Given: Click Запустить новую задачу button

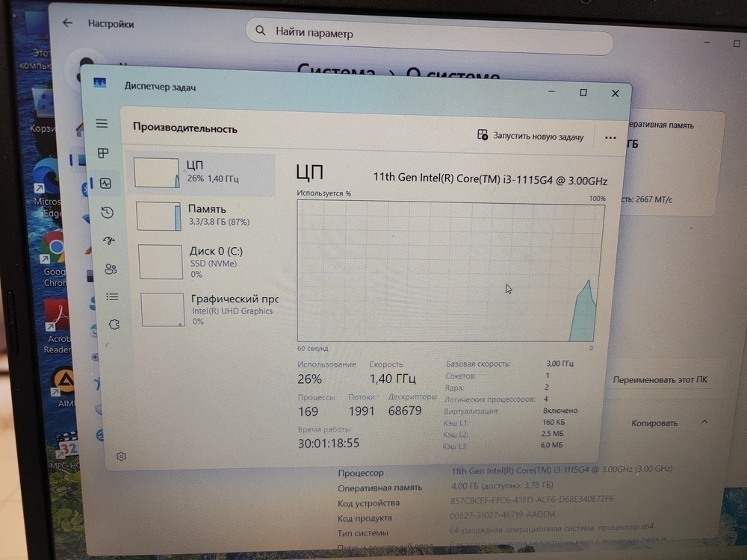Looking at the screenshot, I should 530,136.
